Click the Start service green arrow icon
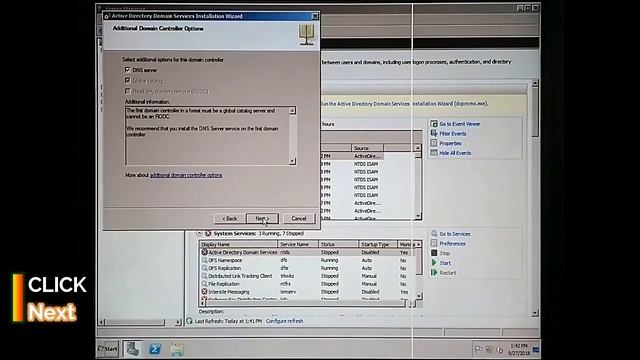 [434, 263]
